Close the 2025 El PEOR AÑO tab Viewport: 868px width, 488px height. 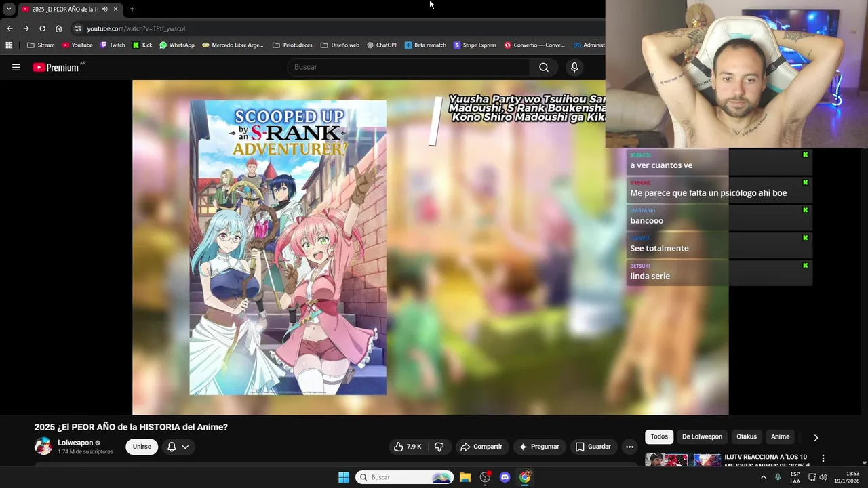(x=115, y=9)
